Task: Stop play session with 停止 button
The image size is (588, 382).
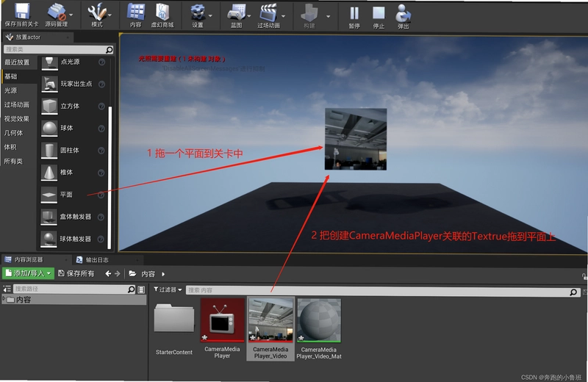Action: [x=379, y=13]
